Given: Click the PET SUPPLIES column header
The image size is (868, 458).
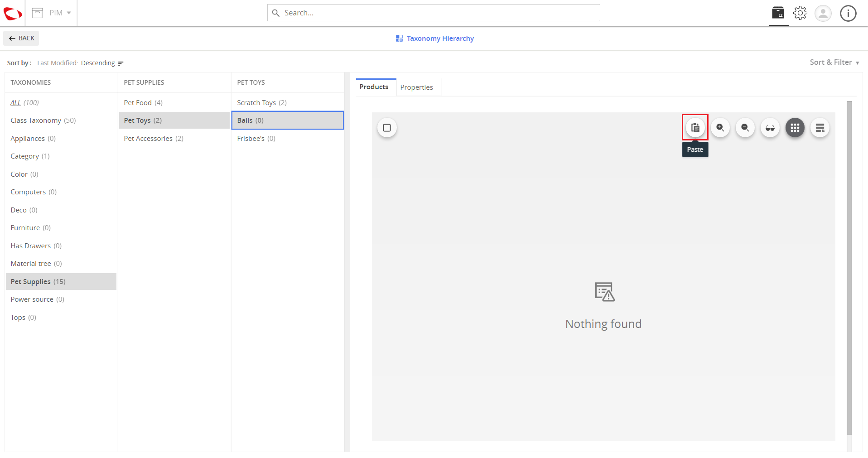Looking at the screenshot, I should pyautogui.click(x=144, y=82).
